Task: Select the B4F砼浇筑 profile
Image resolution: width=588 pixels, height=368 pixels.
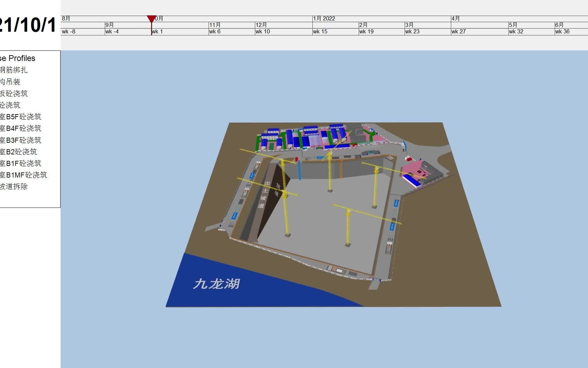Action: click(x=20, y=128)
